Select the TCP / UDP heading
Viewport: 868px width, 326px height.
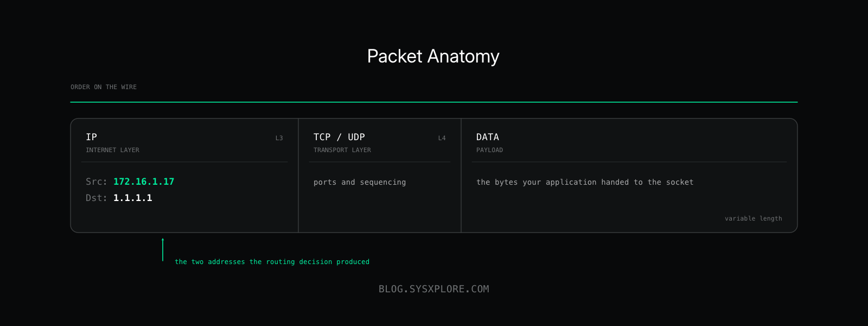[339, 137]
